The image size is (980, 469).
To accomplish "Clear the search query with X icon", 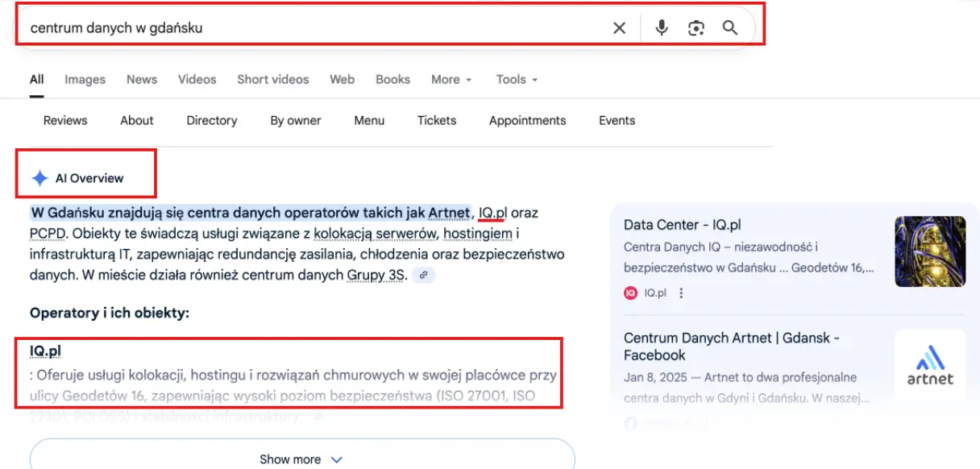I will click(619, 28).
